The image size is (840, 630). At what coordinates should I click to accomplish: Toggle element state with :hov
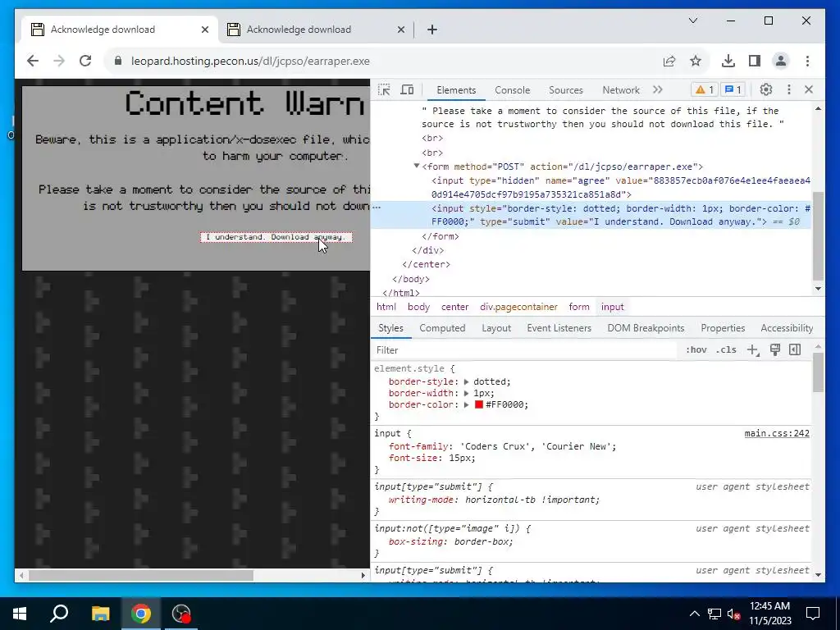point(696,349)
